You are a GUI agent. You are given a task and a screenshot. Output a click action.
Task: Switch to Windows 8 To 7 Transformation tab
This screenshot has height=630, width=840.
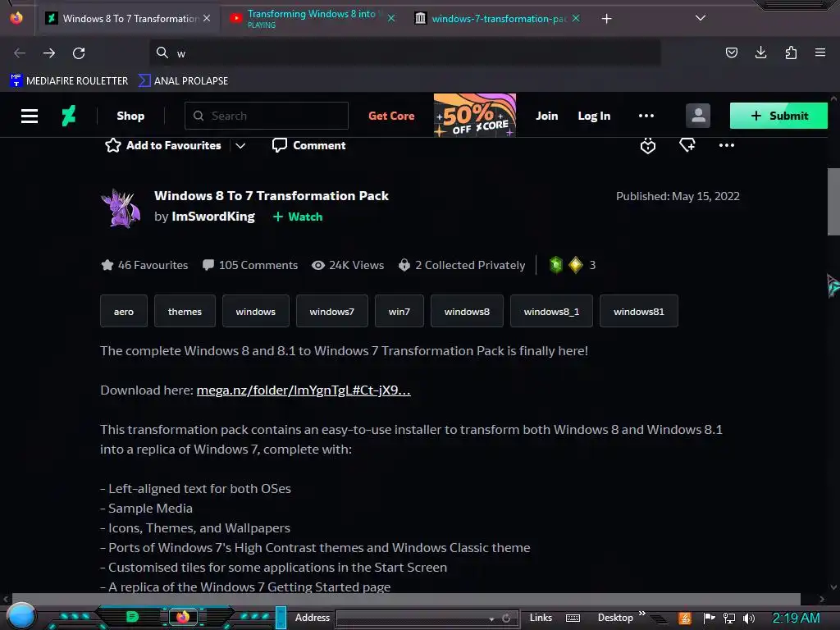point(129,19)
